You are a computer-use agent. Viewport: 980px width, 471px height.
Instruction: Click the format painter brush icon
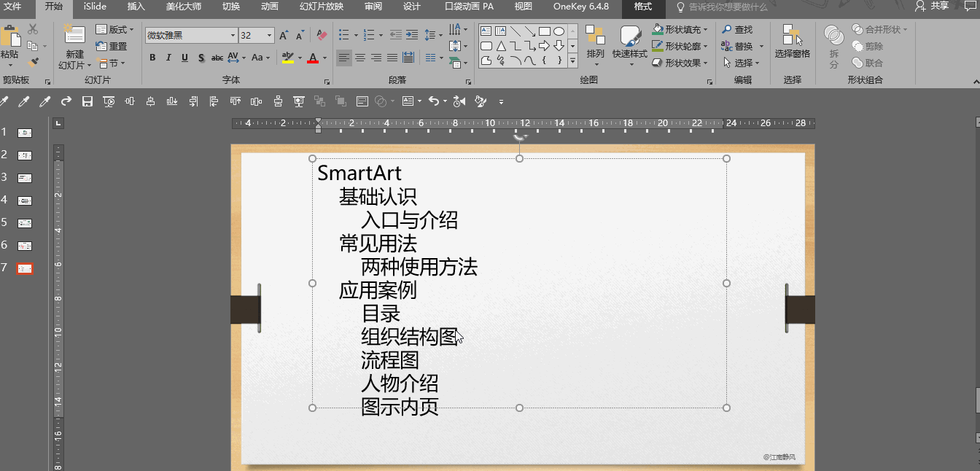(33, 63)
